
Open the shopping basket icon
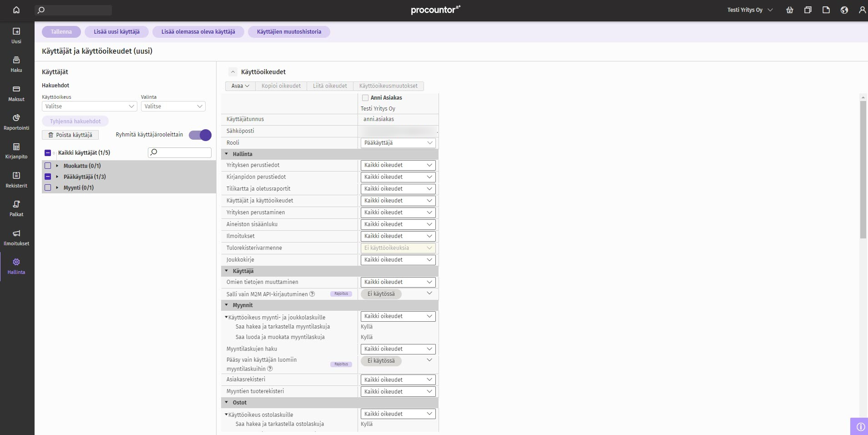(x=790, y=10)
